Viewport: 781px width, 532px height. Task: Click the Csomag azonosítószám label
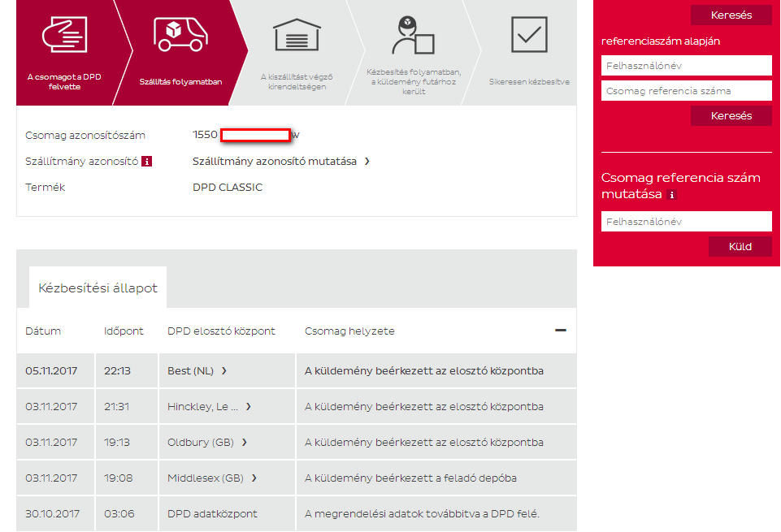[x=85, y=136]
